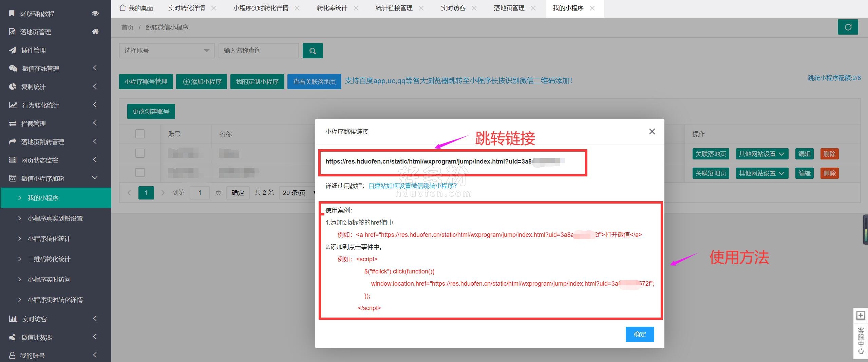Click the paper plane 插件管理 icon
This screenshot has width=868, height=362.
tap(13, 50)
